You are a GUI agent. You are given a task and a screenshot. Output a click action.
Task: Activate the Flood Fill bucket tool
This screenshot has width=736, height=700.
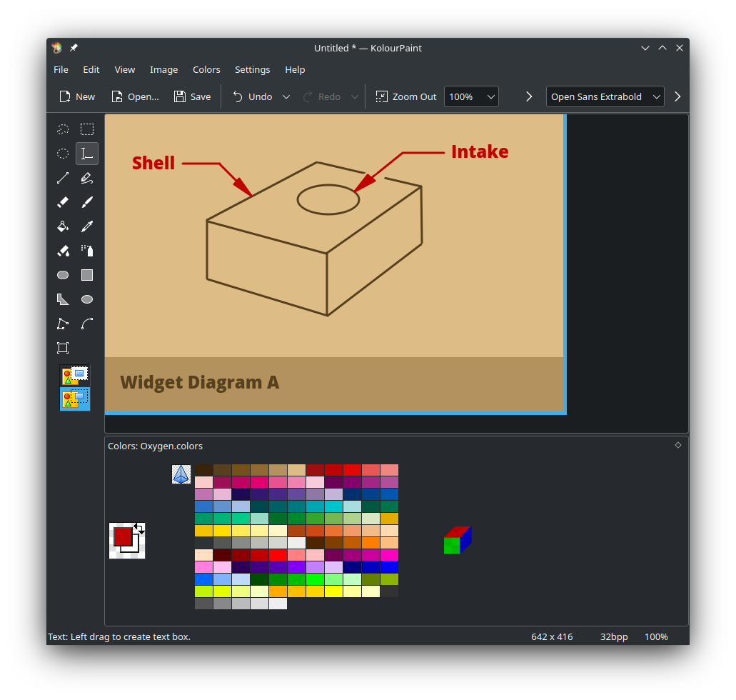(x=63, y=226)
